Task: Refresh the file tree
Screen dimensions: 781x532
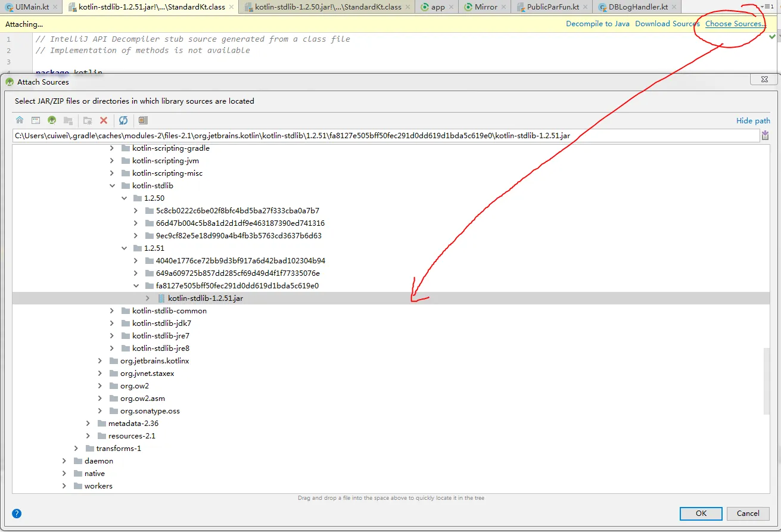Action: 123,120
